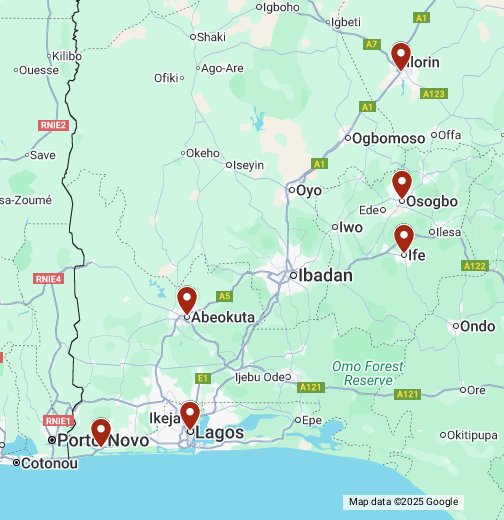Click the Omo Forest Reserve label
Viewport: 504px width, 520px height.
coord(368,373)
